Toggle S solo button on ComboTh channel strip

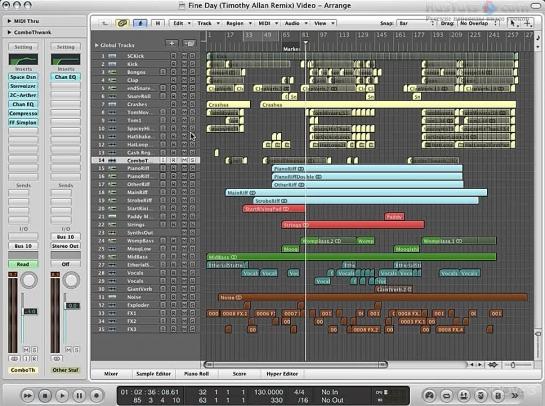pyautogui.click(x=34, y=349)
